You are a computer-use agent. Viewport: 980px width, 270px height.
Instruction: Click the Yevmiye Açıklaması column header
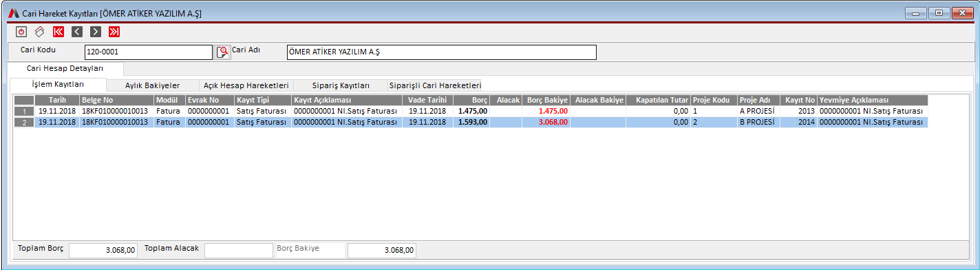pyautogui.click(x=873, y=100)
